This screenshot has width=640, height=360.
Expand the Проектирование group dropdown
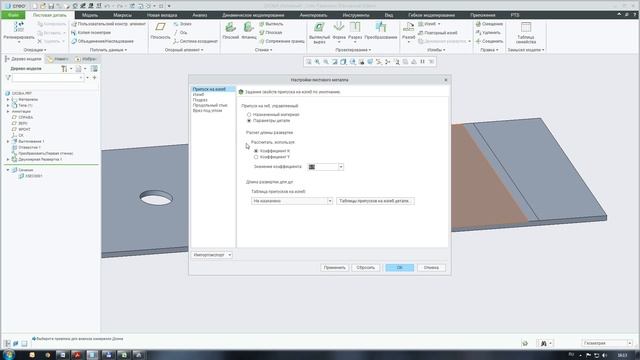click(353, 50)
